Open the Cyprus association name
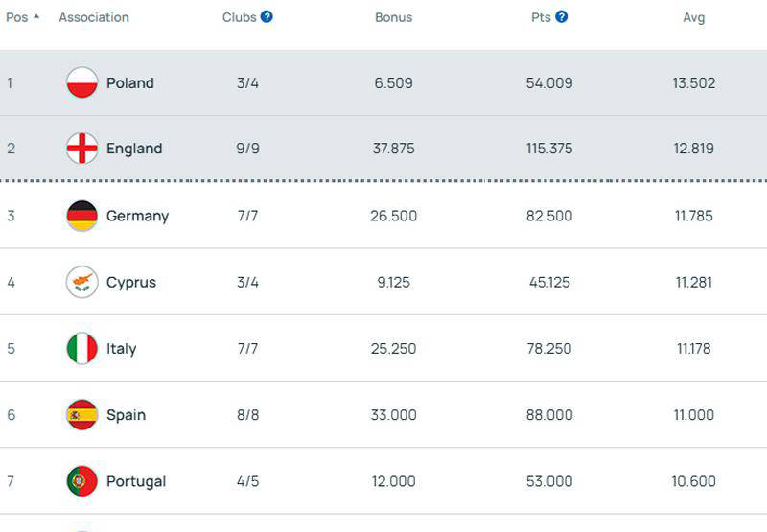The width and height of the screenshot is (767, 532). pos(131,282)
